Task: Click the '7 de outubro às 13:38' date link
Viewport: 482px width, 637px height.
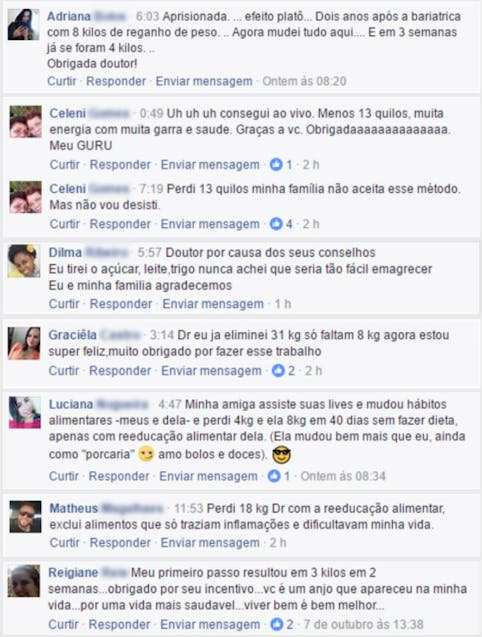Action: pyautogui.click(x=363, y=624)
